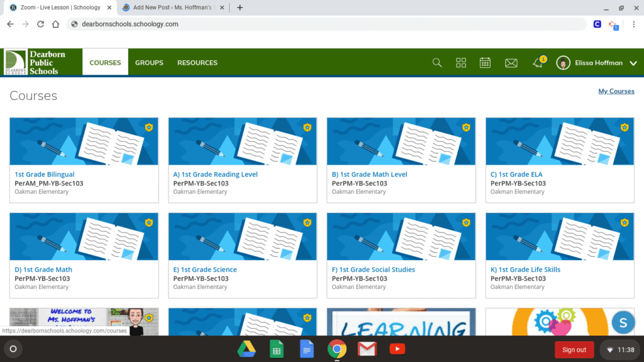Viewport: 644px width, 362px height.
Task: Open the system tray showing 11:38
Action: (x=620, y=349)
